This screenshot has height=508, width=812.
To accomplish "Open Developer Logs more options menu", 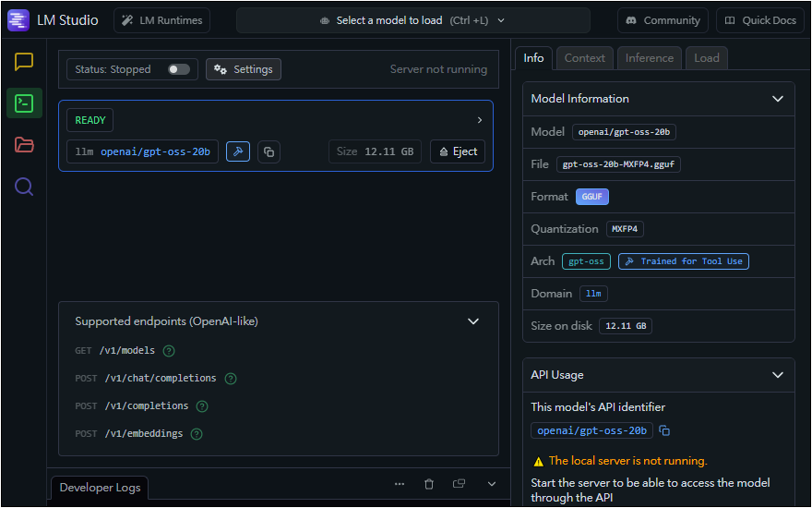I will (400, 484).
